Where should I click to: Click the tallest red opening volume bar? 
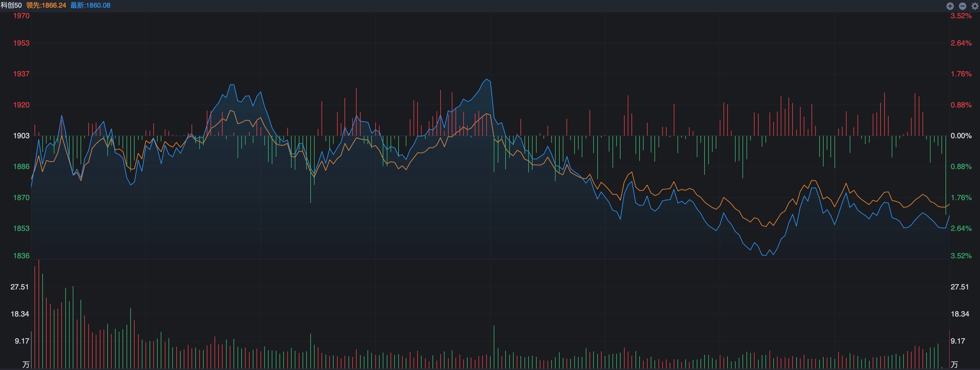[x=39, y=314]
